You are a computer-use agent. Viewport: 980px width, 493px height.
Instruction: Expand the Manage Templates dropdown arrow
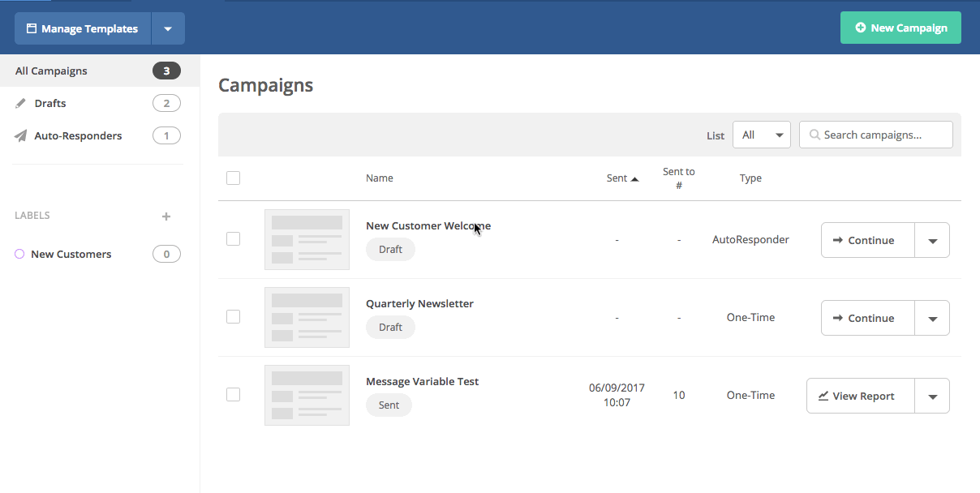coord(168,29)
